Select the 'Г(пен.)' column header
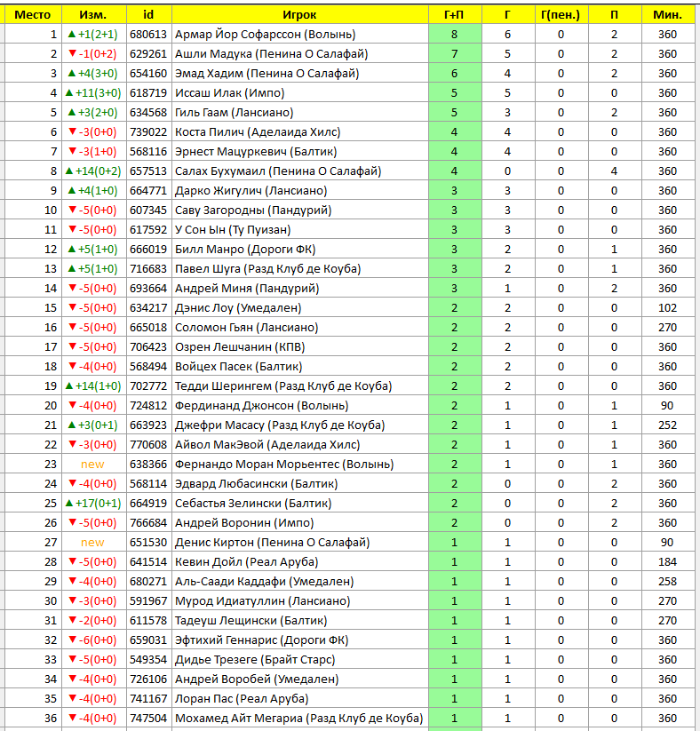Screen dimensions: 700x731 (561, 14)
